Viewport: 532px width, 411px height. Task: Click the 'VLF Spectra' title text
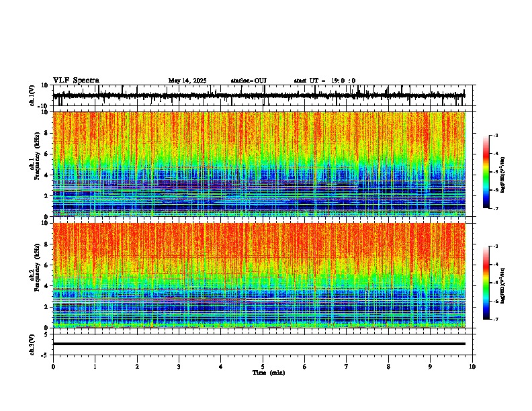[76, 80]
